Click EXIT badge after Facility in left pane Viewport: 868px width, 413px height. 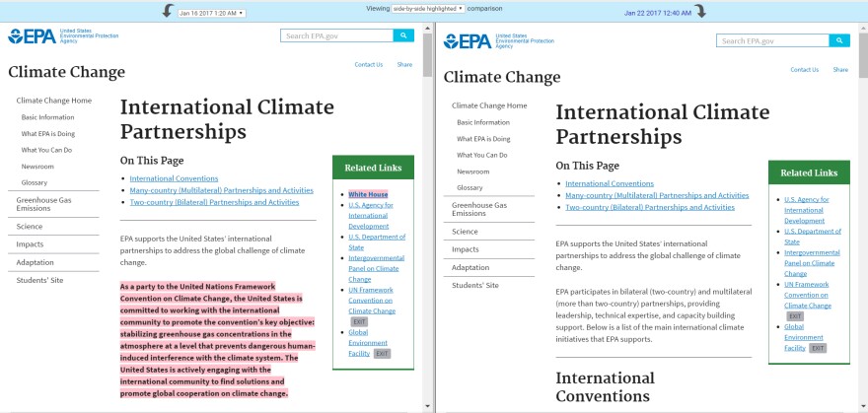[382, 354]
